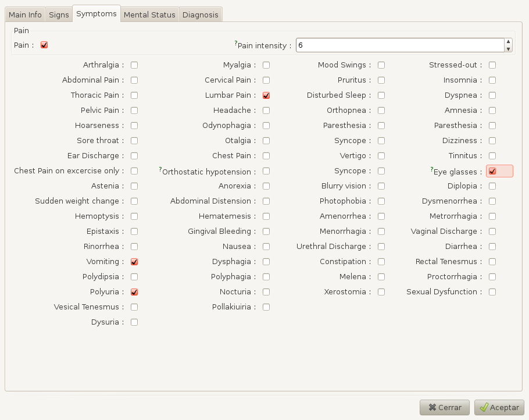The height and width of the screenshot is (420, 529).
Task: Tick the Epistaxis checkbox
Action: point(134,232)
